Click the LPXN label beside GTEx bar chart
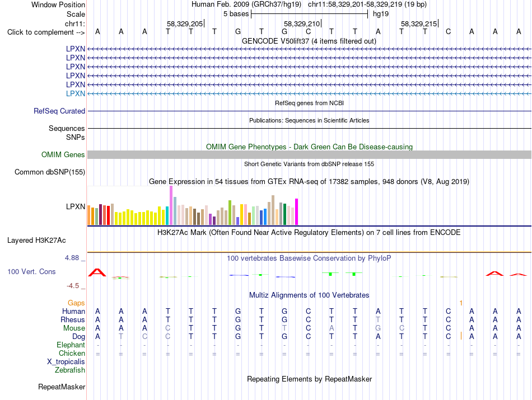Screen dimensions: 532x400 coord(76,206)
